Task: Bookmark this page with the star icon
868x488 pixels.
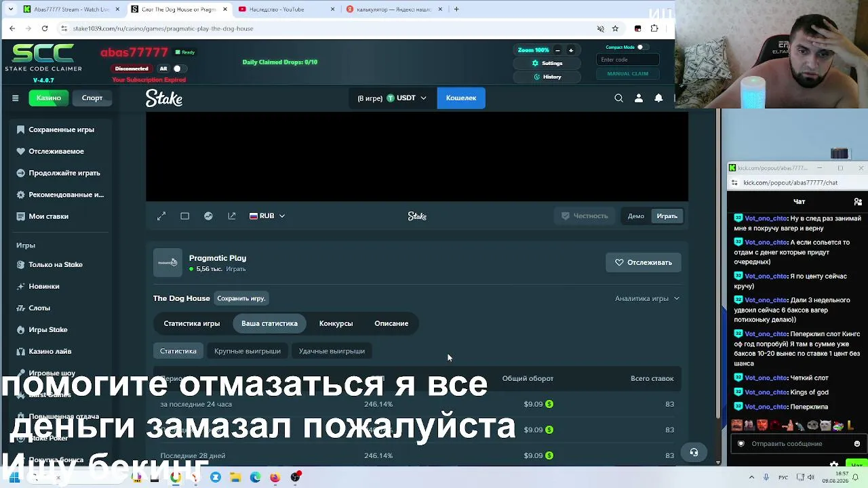Action: [x=615, y=28]
